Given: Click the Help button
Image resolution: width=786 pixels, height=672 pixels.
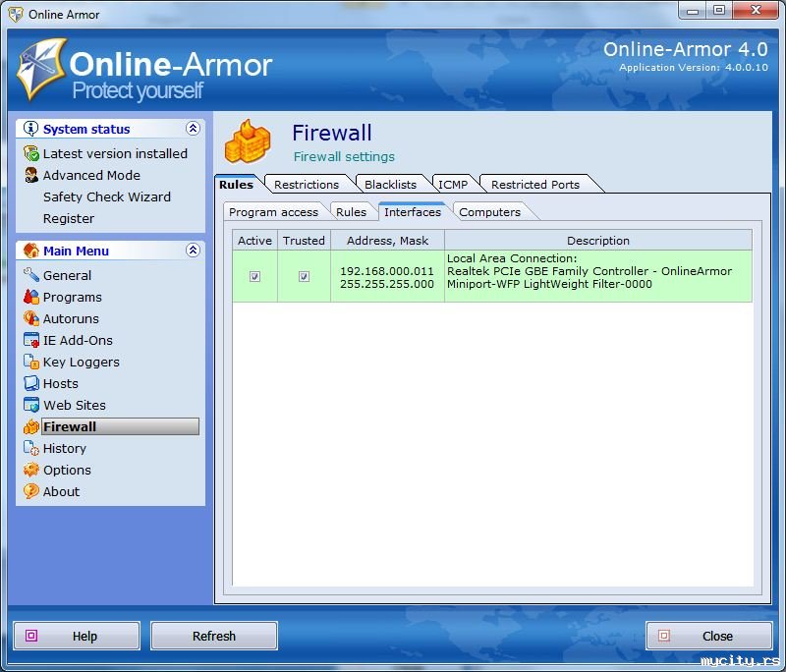Looking at the screenshot, I should point(77,636).
